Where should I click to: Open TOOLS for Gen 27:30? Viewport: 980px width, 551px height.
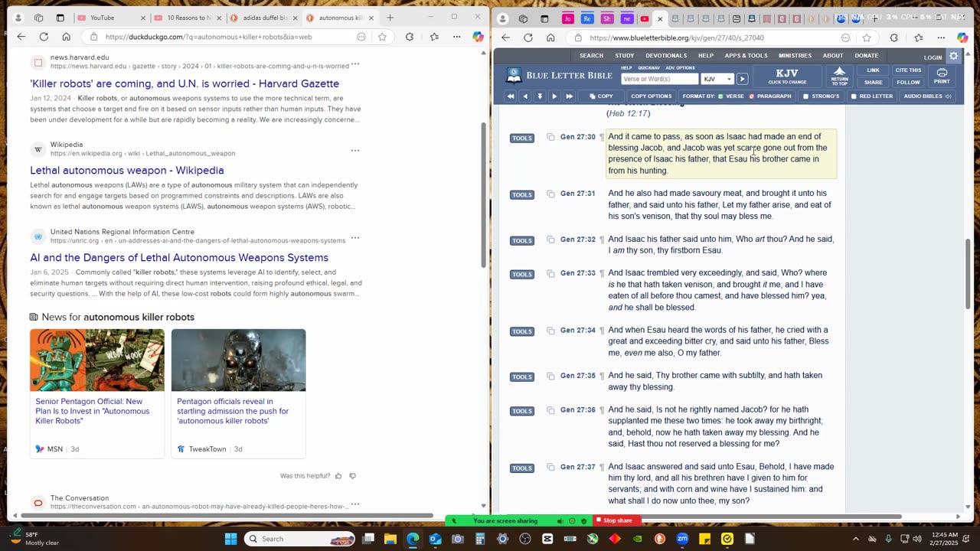pos(521,138)
